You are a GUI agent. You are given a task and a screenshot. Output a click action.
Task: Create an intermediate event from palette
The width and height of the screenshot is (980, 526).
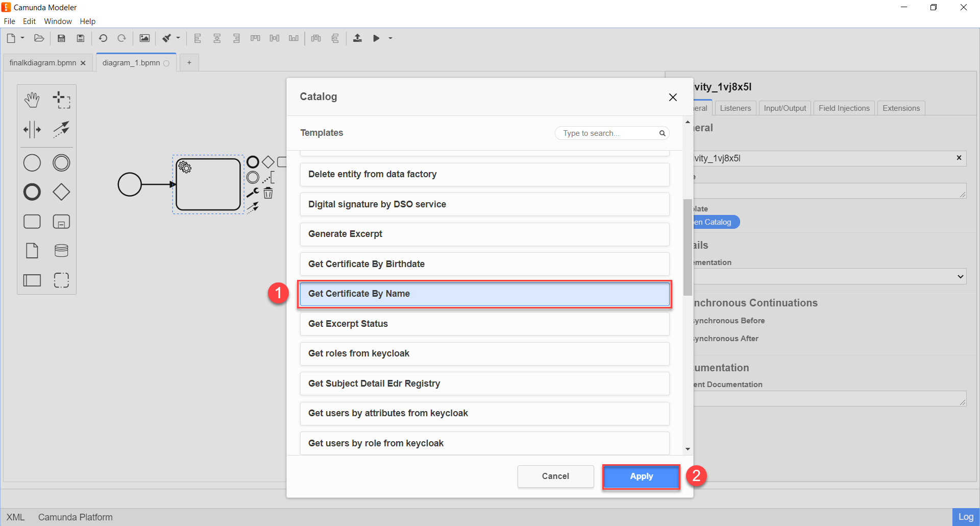[61, 163]
